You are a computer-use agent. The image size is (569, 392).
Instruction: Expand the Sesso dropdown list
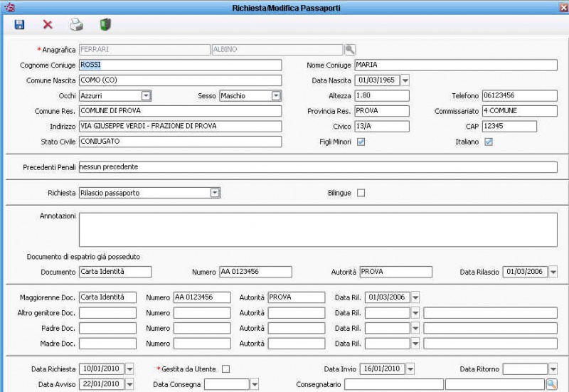(276, 95)
